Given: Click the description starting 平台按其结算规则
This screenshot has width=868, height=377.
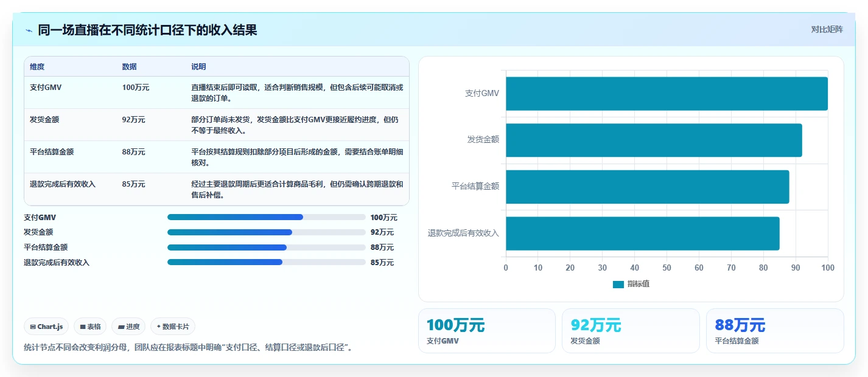Looking at the screenshot, I should point(297,157).
